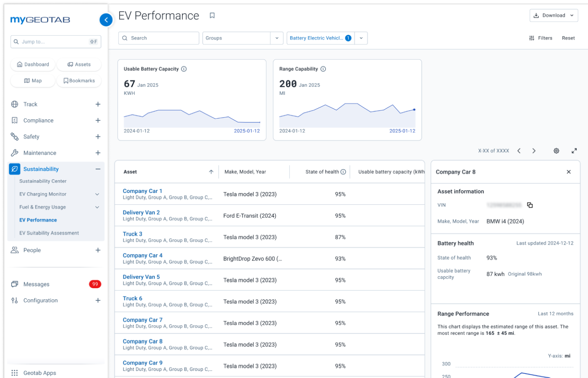Click the Compliance icon
Image resolution: width=588 pixels, height=378 pixels.
[15, 120]
